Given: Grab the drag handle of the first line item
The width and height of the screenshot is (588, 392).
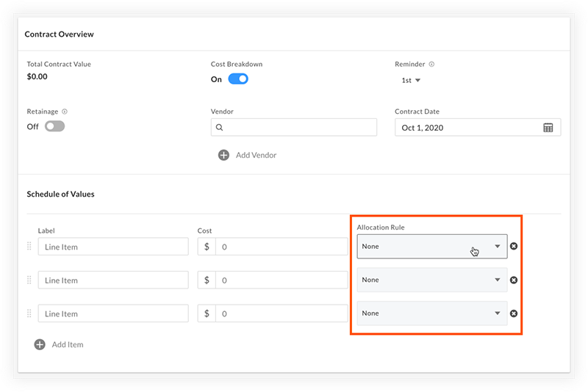Looking at the screenshot, I should [29, 247].
